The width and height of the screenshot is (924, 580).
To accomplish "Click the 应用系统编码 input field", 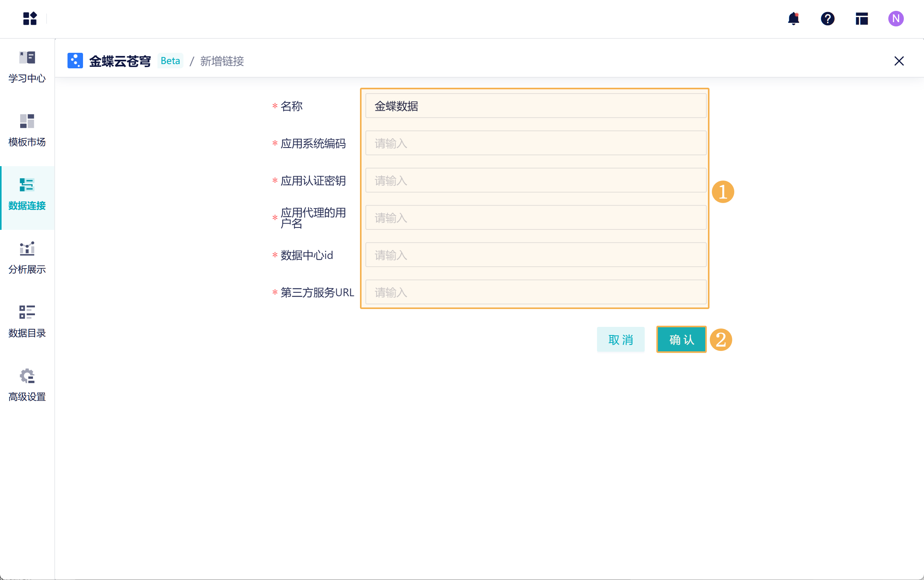I will click(x=535, y=143).
